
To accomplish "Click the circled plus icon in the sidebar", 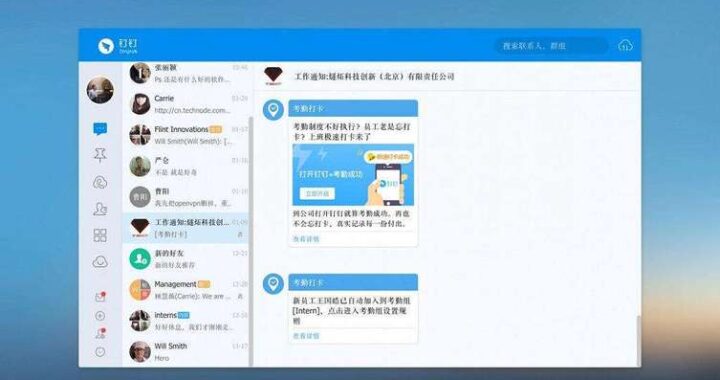I will [100, 316].
